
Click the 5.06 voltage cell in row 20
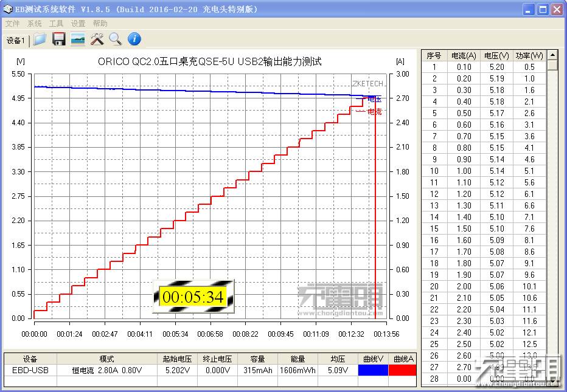tap(496, 286)
